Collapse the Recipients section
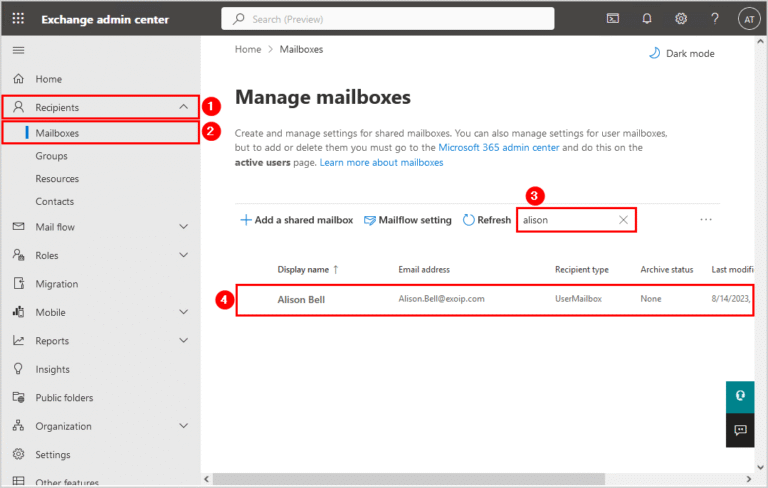768x488 pixels. (x=183, y=107)
